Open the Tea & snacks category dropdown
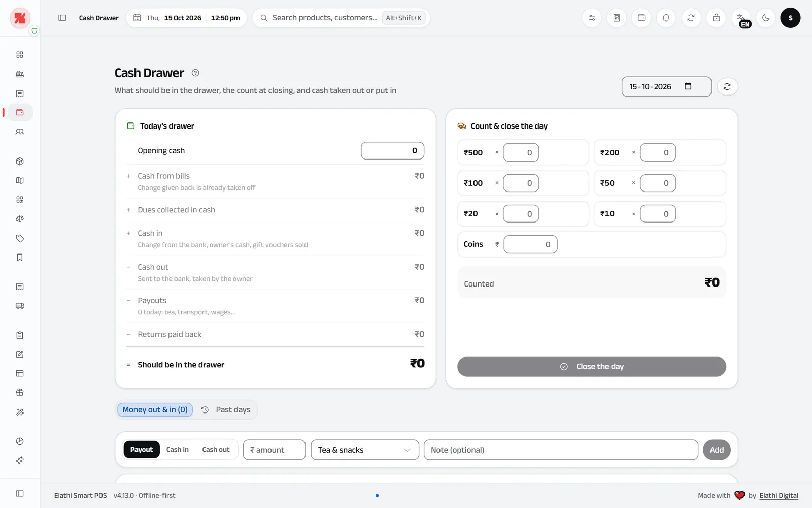 [x=365, y=450]
